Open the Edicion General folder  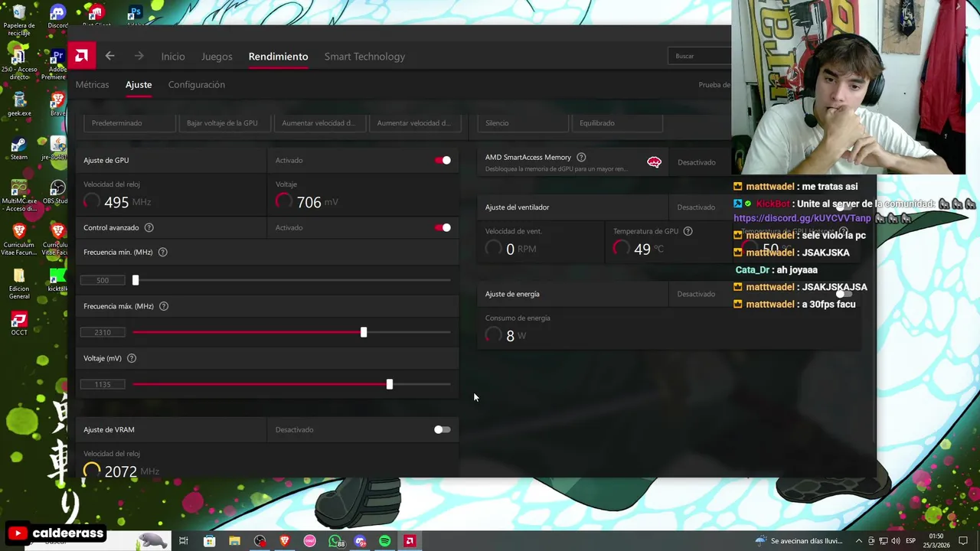(x=19, y=283)
